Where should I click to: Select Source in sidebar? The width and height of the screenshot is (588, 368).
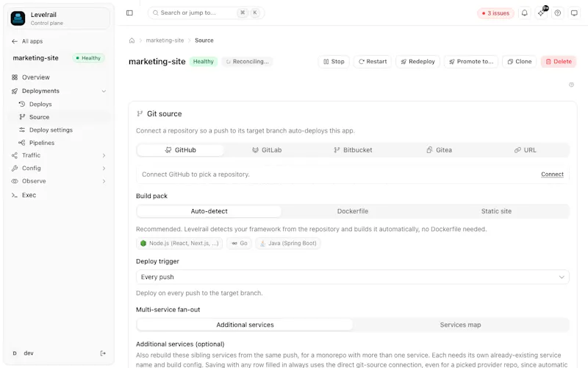[59, 117]
